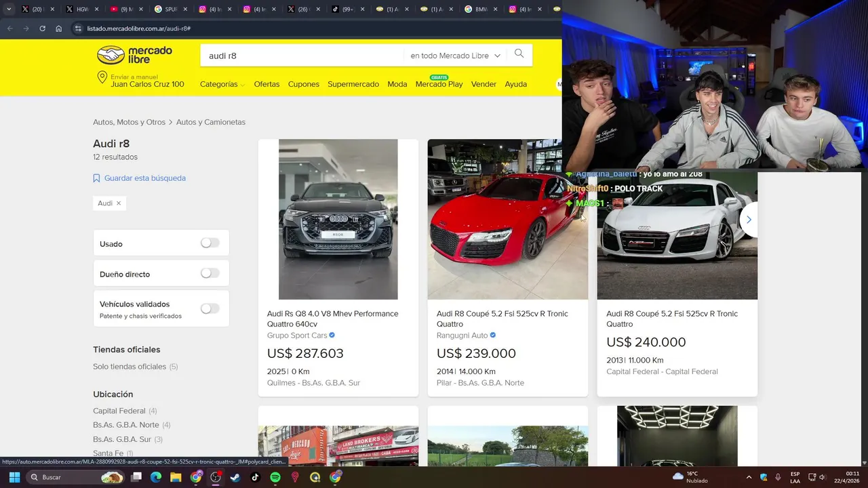Open Spotify from the taskbar

click(275, 477)
